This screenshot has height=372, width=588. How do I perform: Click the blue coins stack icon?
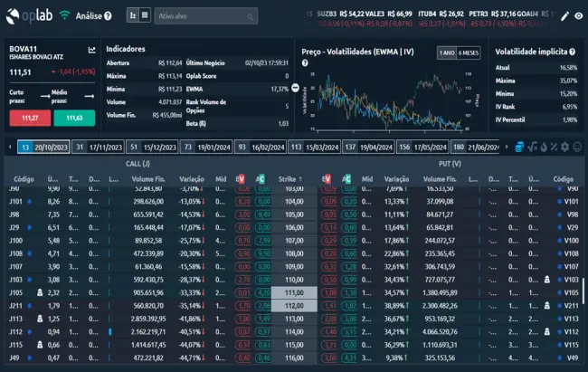519,147
